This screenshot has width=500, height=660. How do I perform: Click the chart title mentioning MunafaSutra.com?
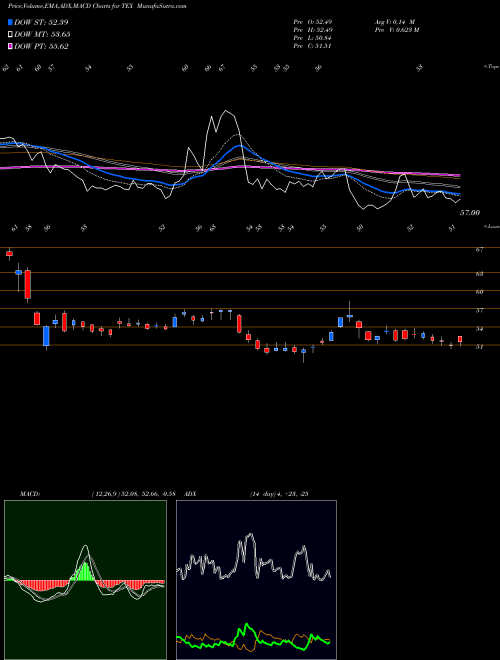pyautogui.click(x=97, y=6)
